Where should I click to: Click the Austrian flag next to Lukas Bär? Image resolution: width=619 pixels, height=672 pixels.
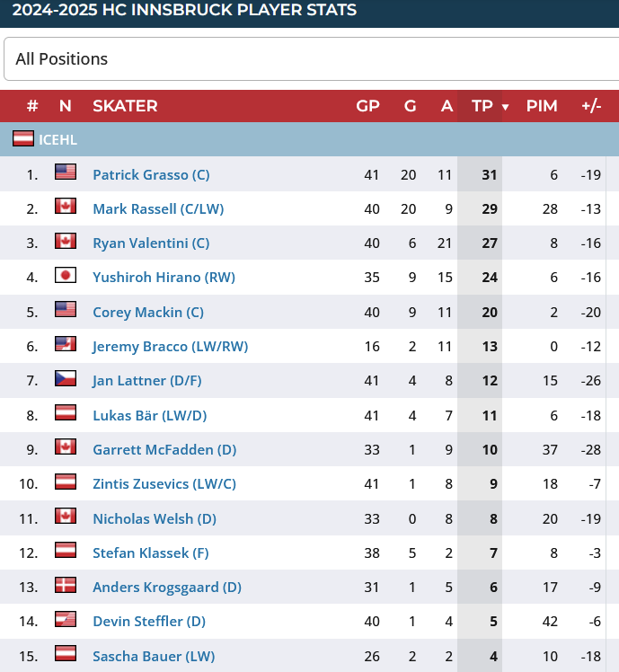point(66,414)
